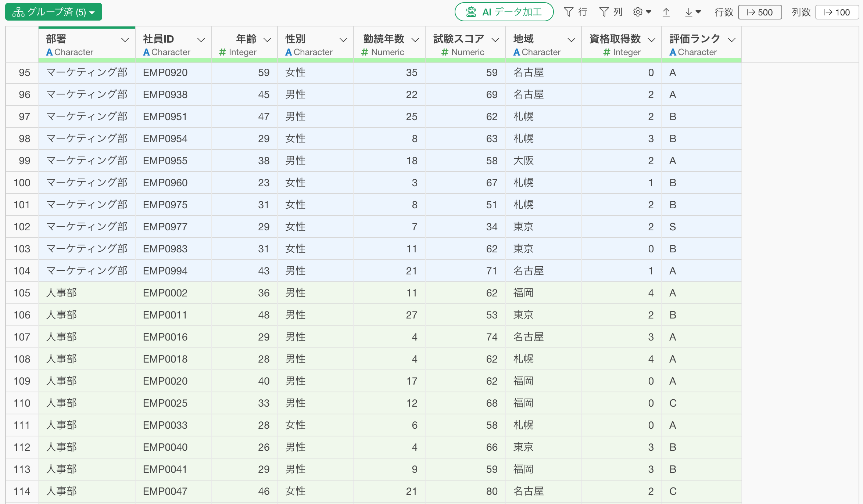Image resolution: width=863 pixels, height=504 pixels.
Task: Expand the 評価ランク column menu
Action: [x=732, y=40]
